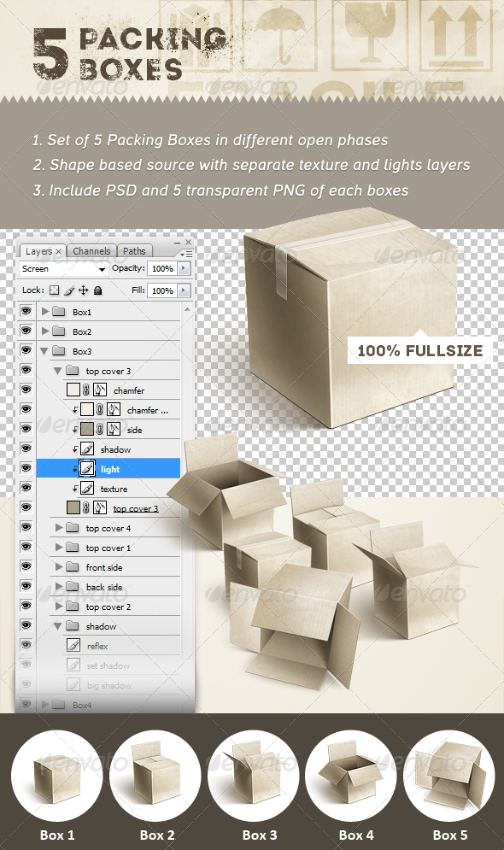This screenshot has width=504, height=850.
Task: Click the chamfer layer color fill swatch
Action: tap(73, 390)
